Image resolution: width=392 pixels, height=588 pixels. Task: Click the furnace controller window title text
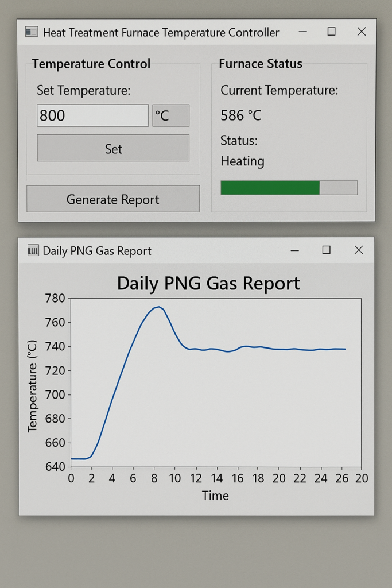[161, 32]
